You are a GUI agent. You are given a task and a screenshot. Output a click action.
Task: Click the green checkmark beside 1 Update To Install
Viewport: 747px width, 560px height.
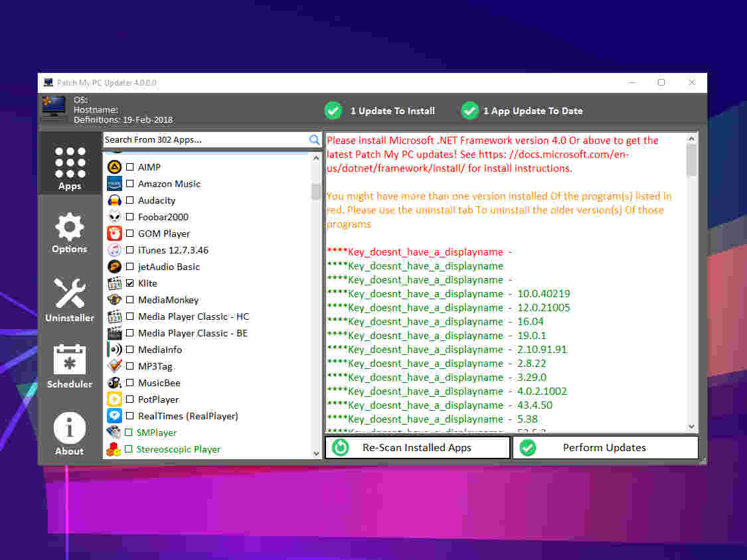tap(333, 110)
